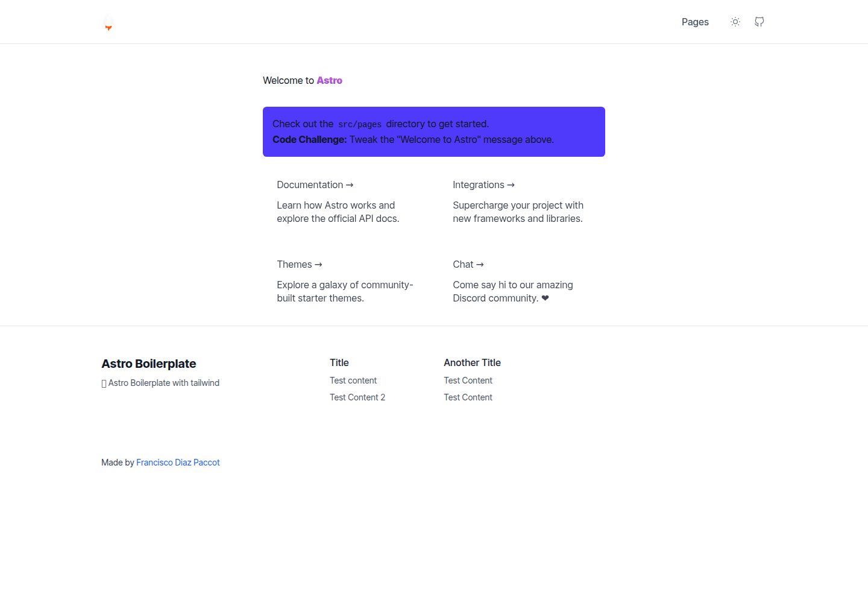Screen dimensions: 868x603
Task: Click the purple Astro heading text
Action: pyautogui.click(x=330, y=80)
